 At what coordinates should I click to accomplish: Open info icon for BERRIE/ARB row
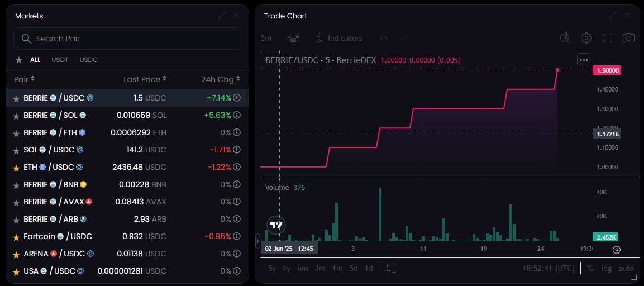[x=237, y=219]
